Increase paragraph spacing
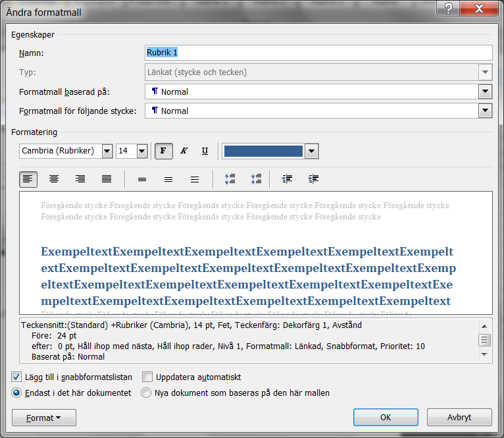 (230, 179)
